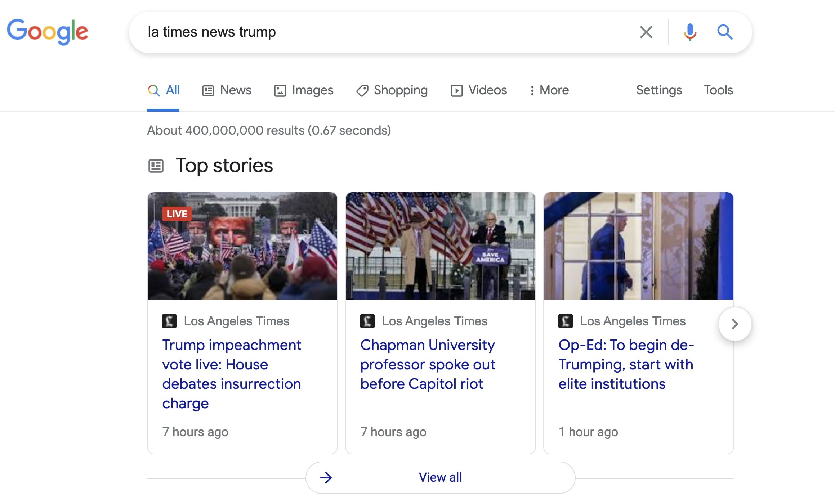Open the Settings menu
Screen dimensions: 835x504
click(x=659, y=90)
